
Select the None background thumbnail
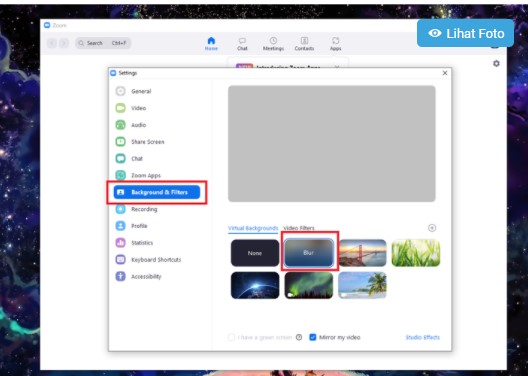point(255,253)
